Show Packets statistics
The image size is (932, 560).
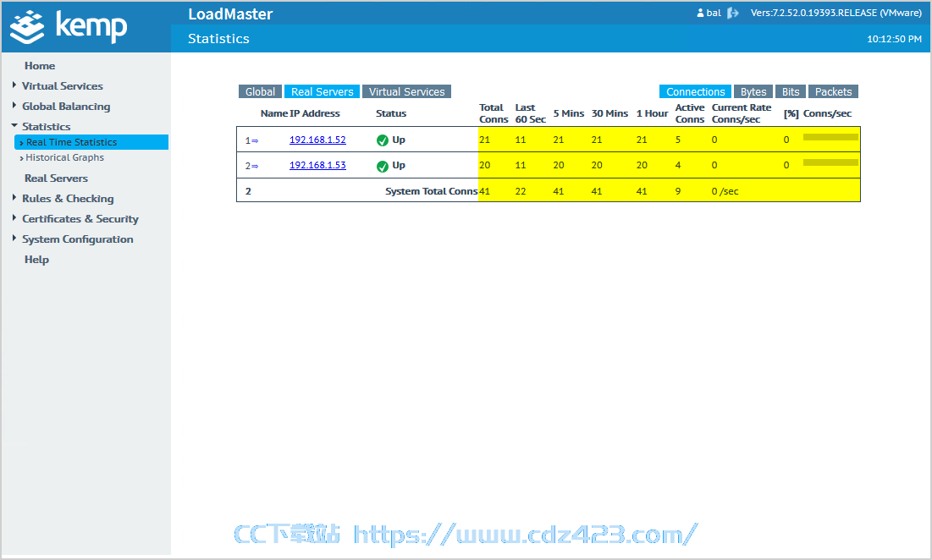(x=833, y=91)
